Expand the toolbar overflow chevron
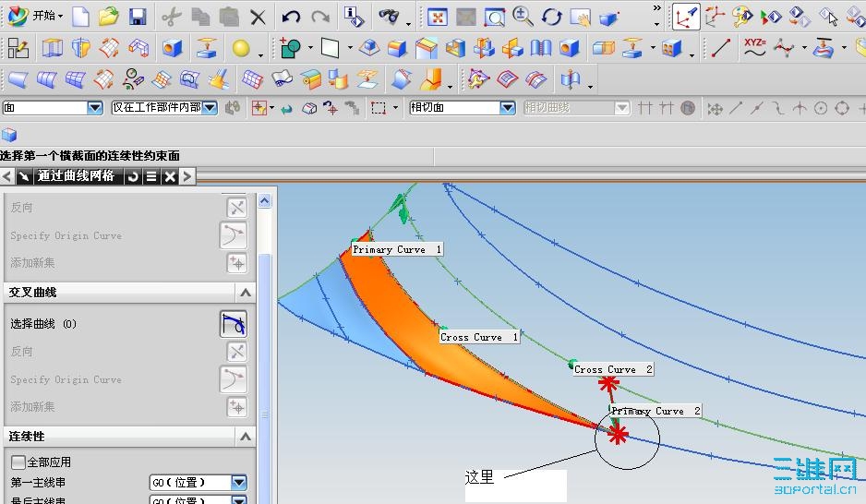This screenshot has height=504, width=866. click(x=656, y=8)
